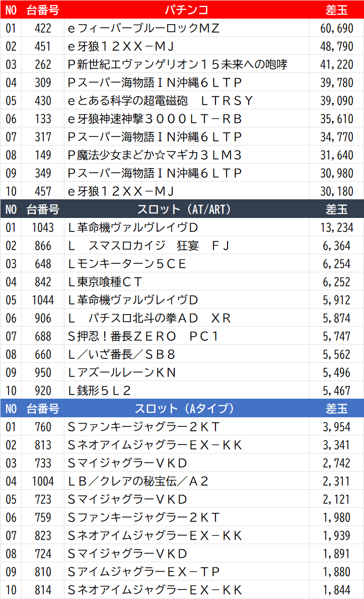Click machine number 317
Viewport: 364px width, 599px height.
(x=43, y=137)
